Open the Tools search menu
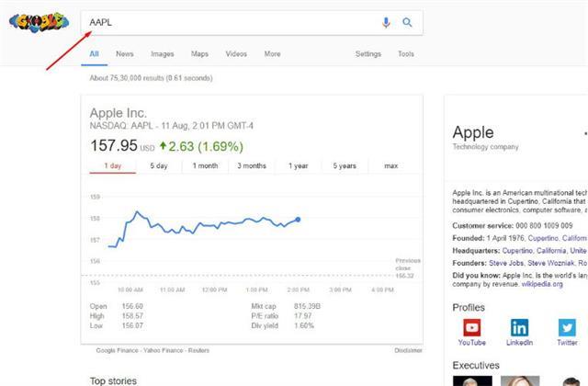Image resolution: width=588 pixels, height=386 pixels. pos(406,54)
